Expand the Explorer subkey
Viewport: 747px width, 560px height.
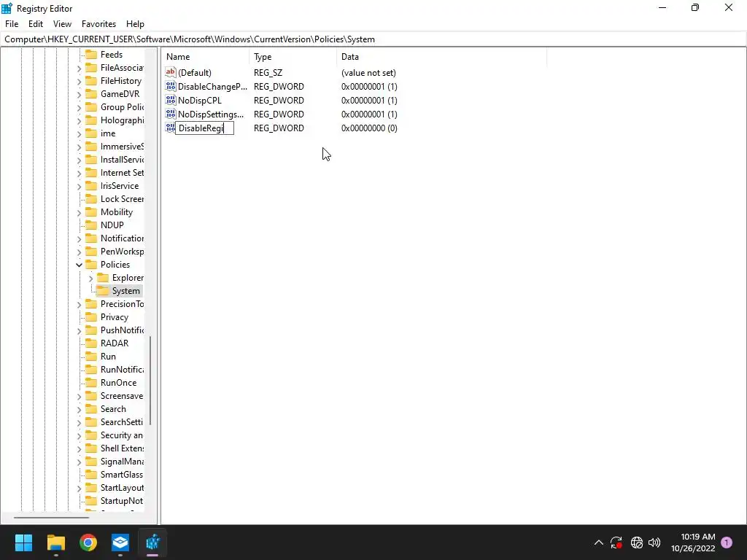90,278
